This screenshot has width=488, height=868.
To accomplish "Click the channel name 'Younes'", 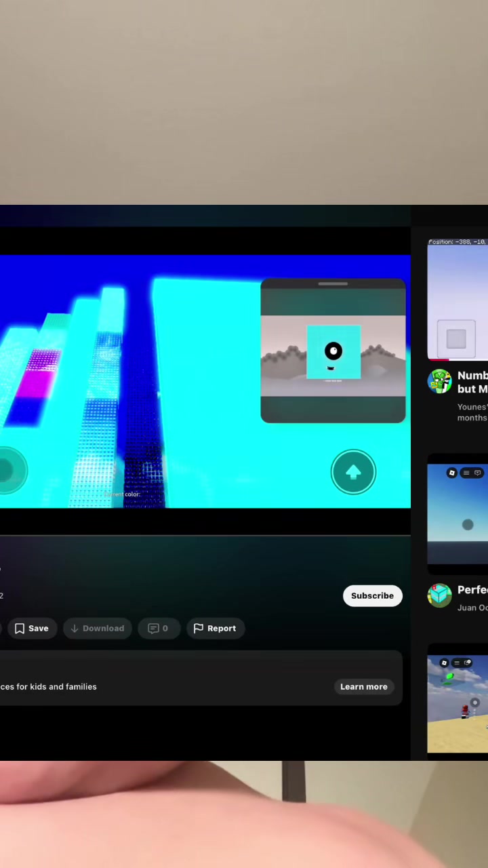I will (472, 407).
